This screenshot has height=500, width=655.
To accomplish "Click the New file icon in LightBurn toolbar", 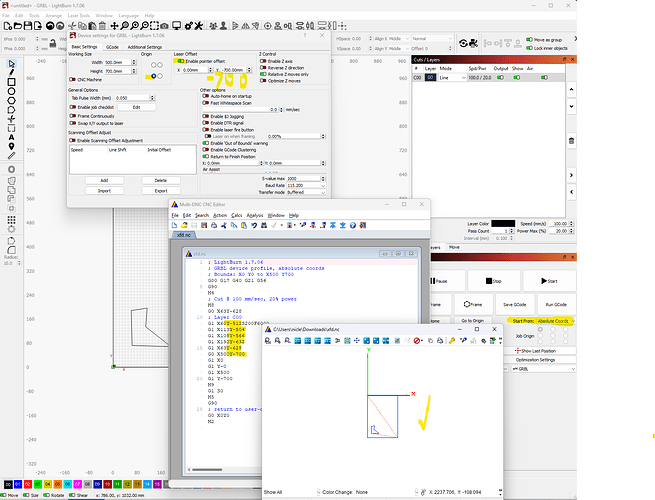I will 8,26.
